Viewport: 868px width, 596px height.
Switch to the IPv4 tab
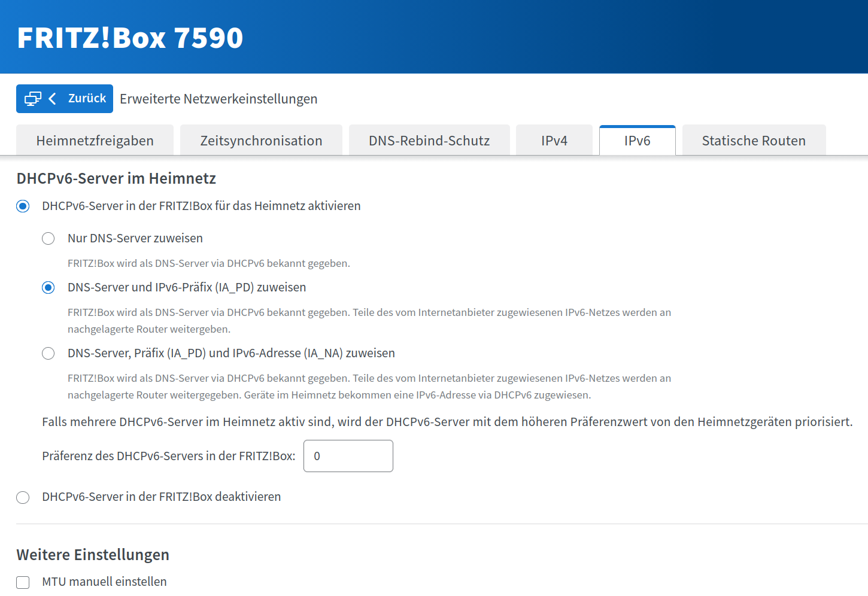[x=554, y=140]
